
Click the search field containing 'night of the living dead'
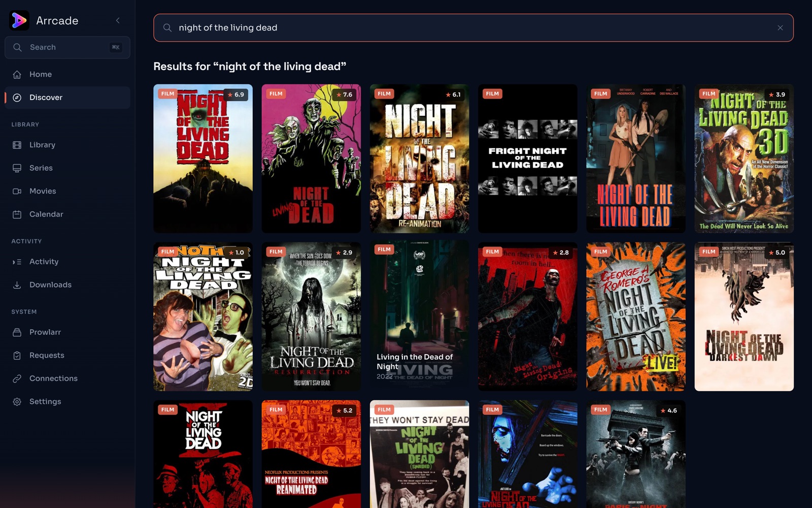click(473, 27)
